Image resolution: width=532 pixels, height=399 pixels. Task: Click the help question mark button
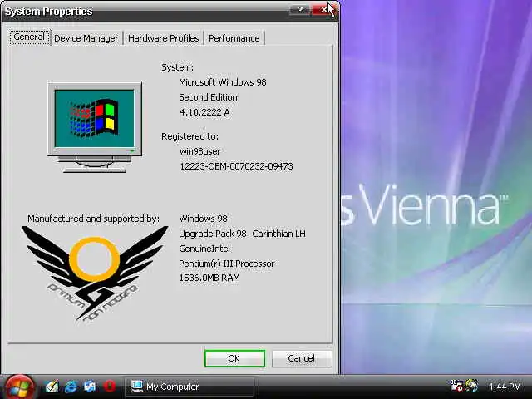click(x=300, y=10)
